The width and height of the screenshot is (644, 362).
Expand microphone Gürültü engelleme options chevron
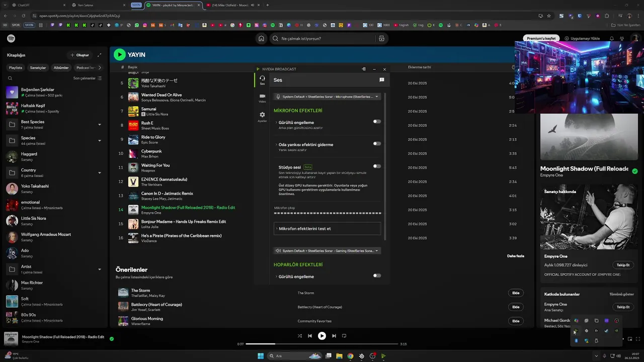tap(276, 122)
